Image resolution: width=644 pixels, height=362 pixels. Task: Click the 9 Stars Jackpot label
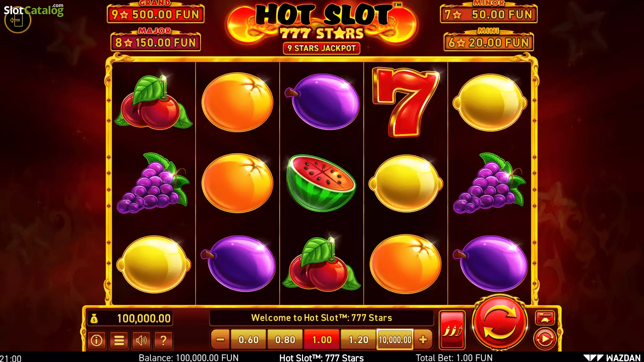click(x=321, y=48)
